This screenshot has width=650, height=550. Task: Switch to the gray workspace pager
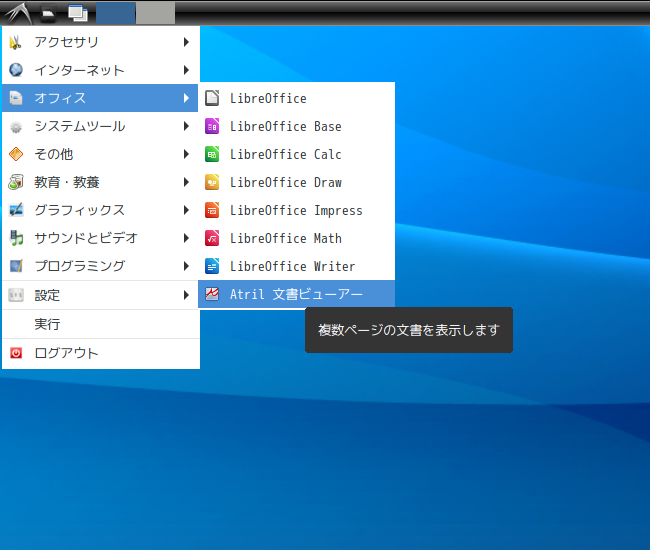pyautogui.click(x=155, y=13)
